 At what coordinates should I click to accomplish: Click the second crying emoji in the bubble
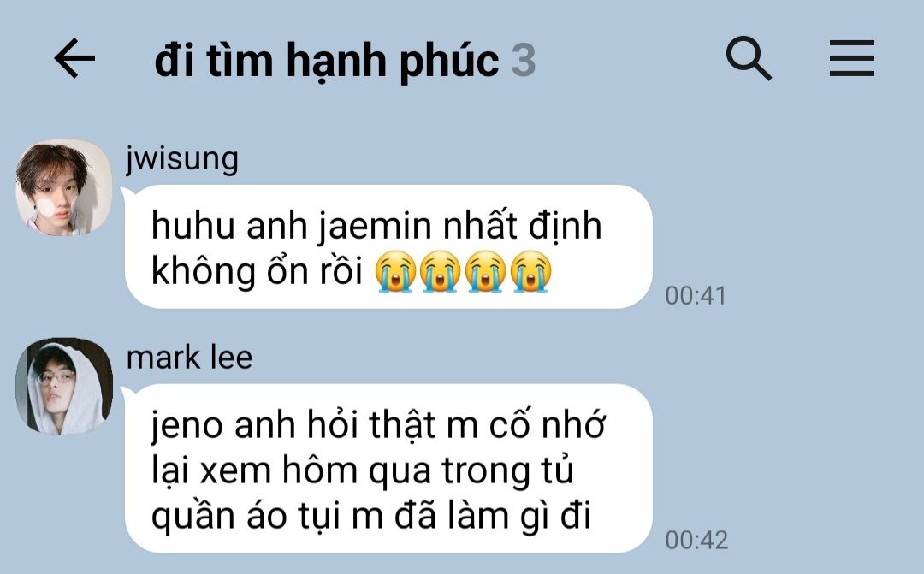point(441,271)
